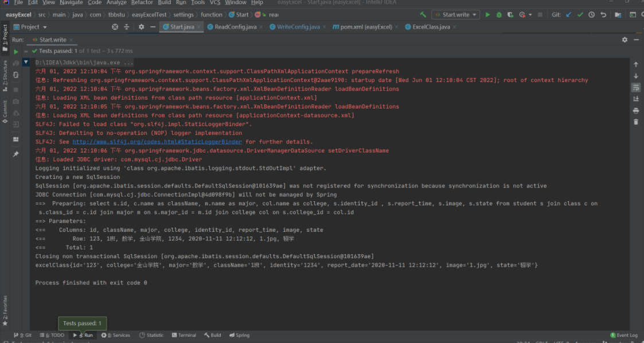
Task: Click easyExcel in the breadcrumb
Action: click(x=18, y=15)
